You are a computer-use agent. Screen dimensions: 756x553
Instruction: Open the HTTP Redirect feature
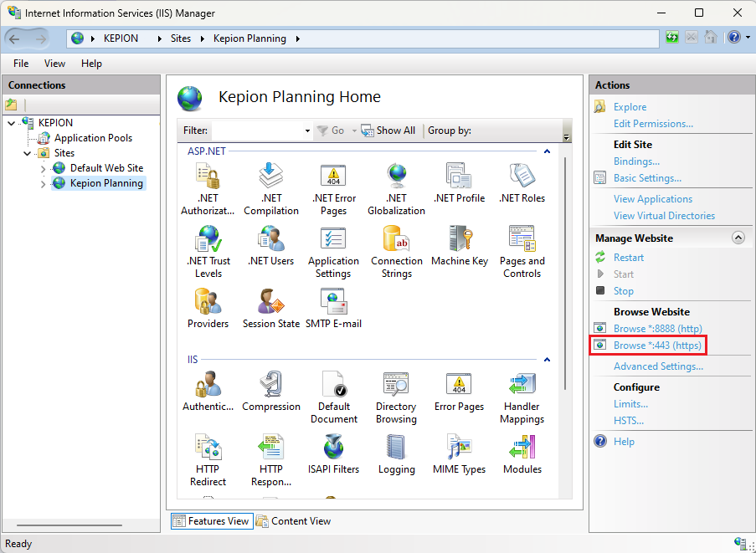(x=208, y=459)
